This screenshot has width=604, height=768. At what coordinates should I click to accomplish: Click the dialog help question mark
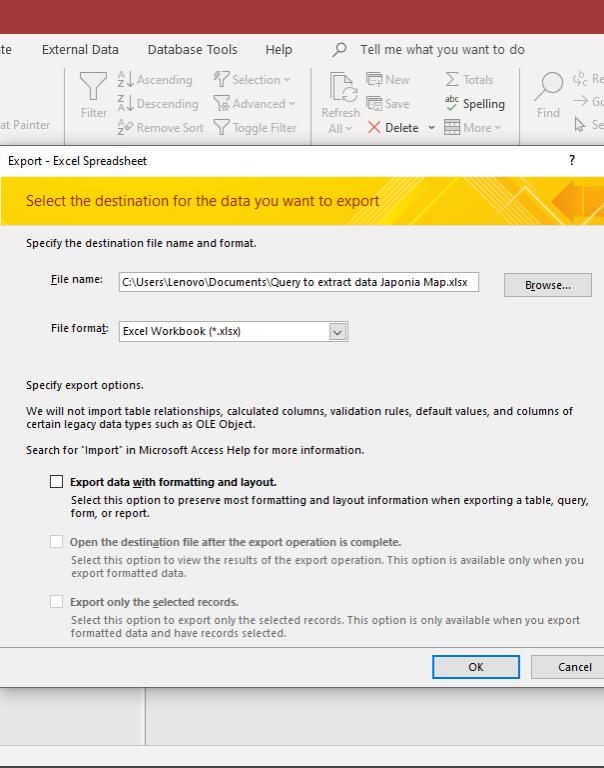572,160
